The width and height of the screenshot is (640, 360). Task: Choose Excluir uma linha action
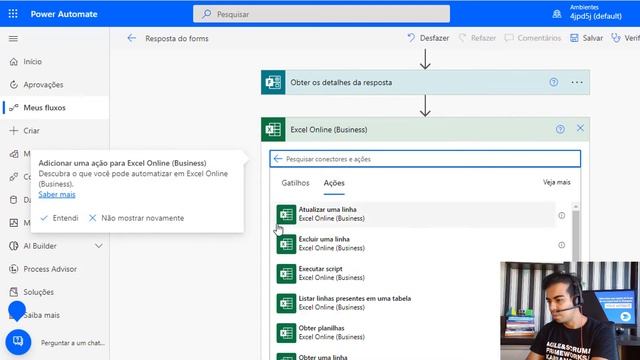point(415,244)
